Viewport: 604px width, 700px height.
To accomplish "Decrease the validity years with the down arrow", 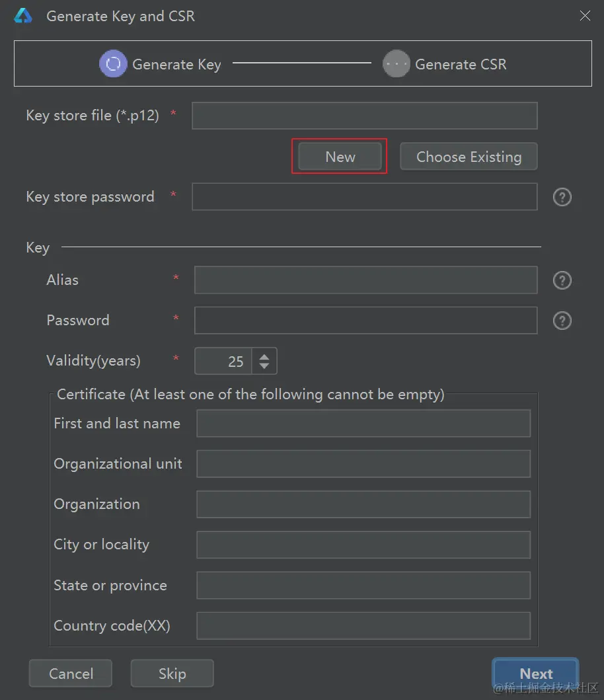I will (264, 365).
